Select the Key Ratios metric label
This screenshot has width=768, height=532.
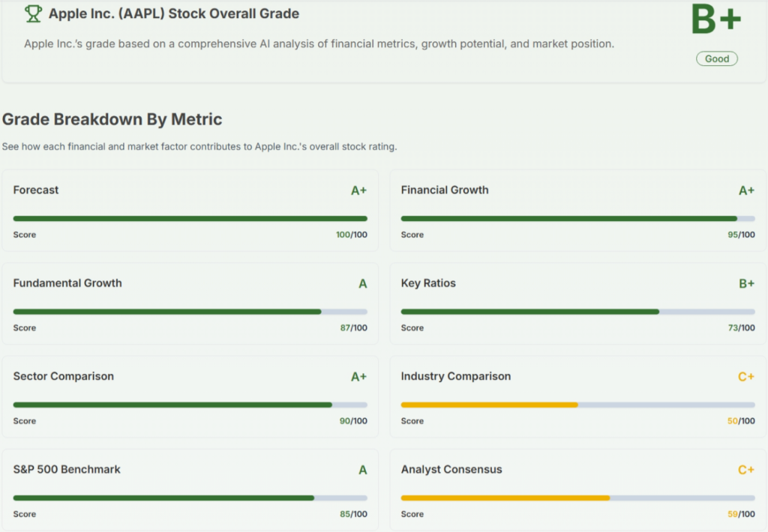click(x=428, y=283)
